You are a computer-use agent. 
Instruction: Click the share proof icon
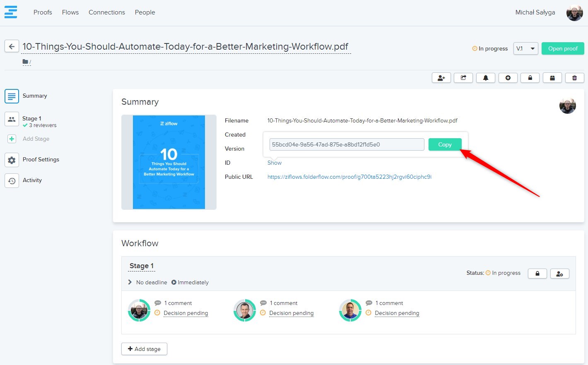tap(463, 78)
